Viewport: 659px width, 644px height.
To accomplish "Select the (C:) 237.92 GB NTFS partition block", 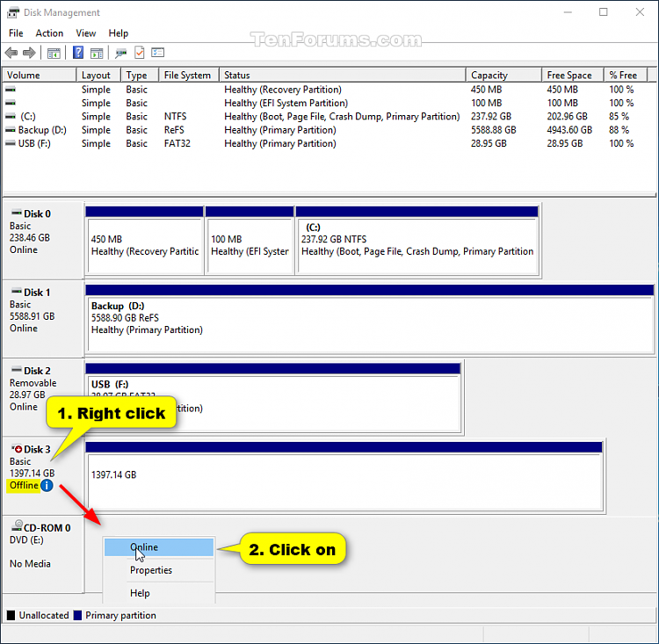I will pyautogui.click(x=417, y=240).
